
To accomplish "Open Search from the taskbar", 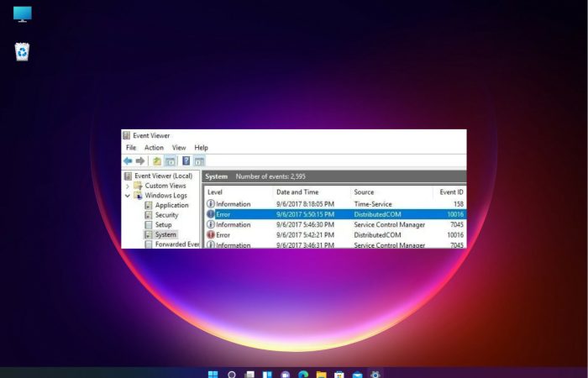I will click(232, 375).
